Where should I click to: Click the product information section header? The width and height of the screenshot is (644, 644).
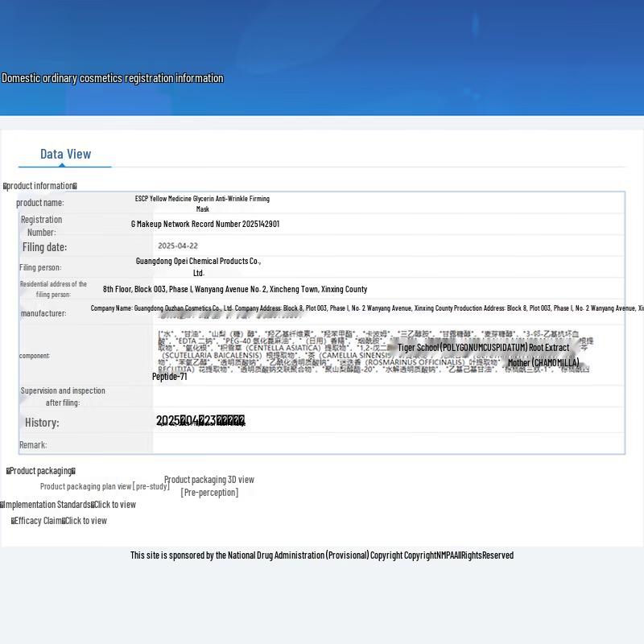point(40,186)
